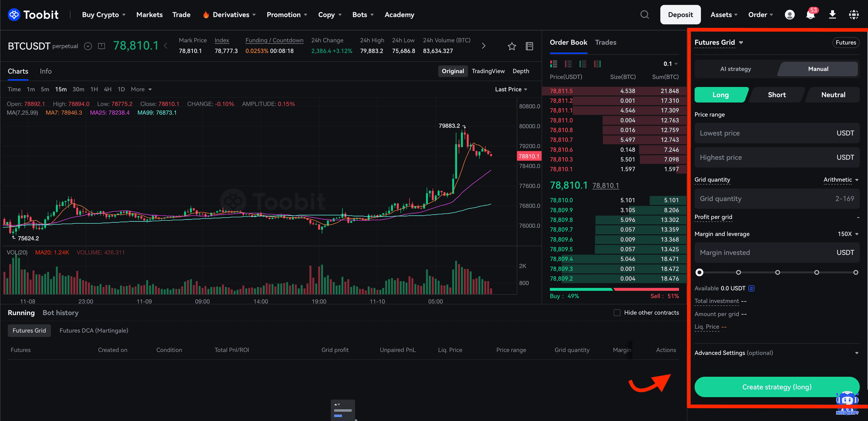
Task: Open the Arithmetic grid type dropdown
Action: click(x=841, y=180)
